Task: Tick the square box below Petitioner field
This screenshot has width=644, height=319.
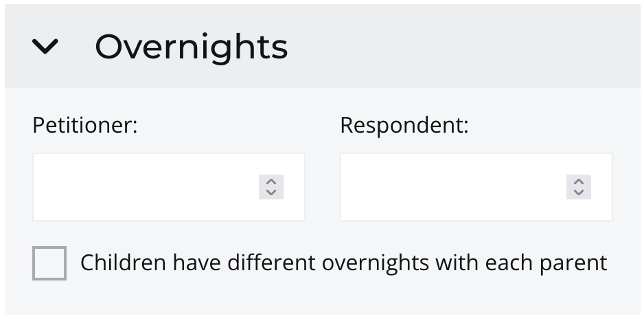Action: click(x=49, y=263)
